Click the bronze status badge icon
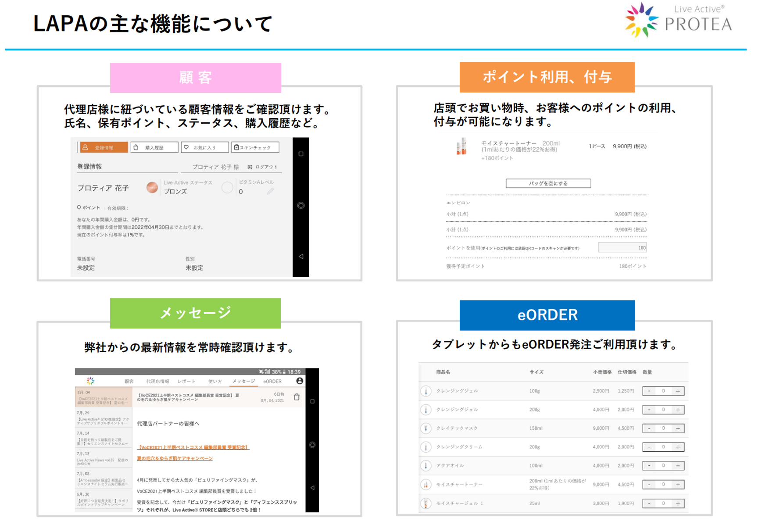The height and width of the screenshot is (532, 758). tap(152, 188)
